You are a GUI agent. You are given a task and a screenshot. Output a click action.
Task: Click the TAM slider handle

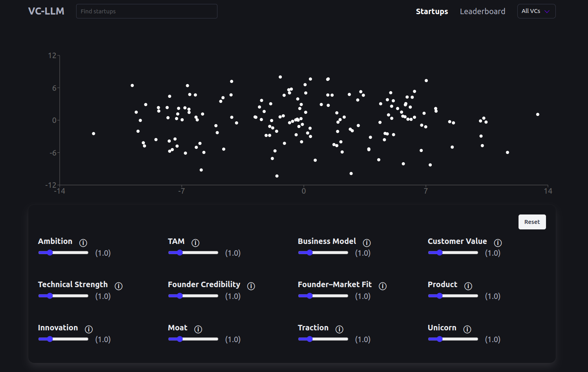(x=180, y=253)
